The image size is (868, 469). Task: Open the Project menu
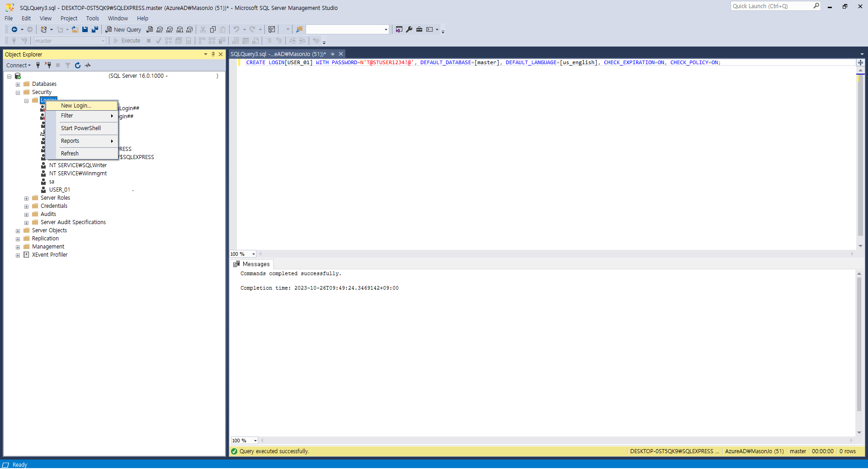(69, 19)
